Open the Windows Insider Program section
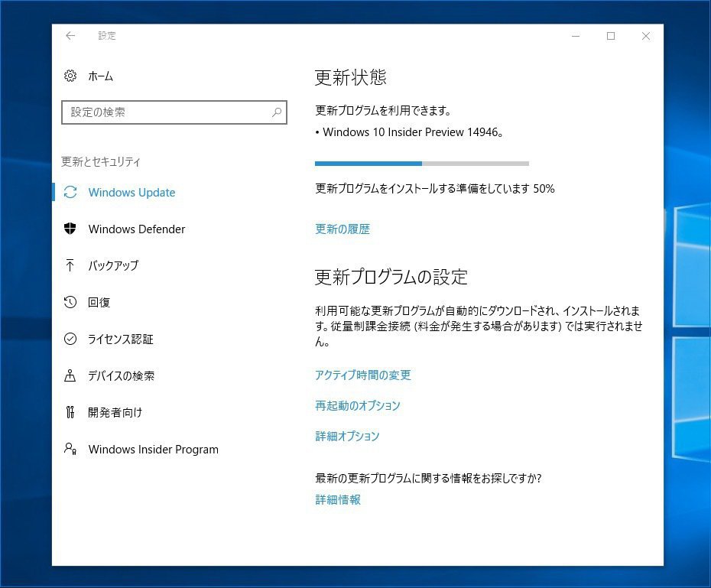The height and width of the screenshot is (588, 711). coord(153,450)
